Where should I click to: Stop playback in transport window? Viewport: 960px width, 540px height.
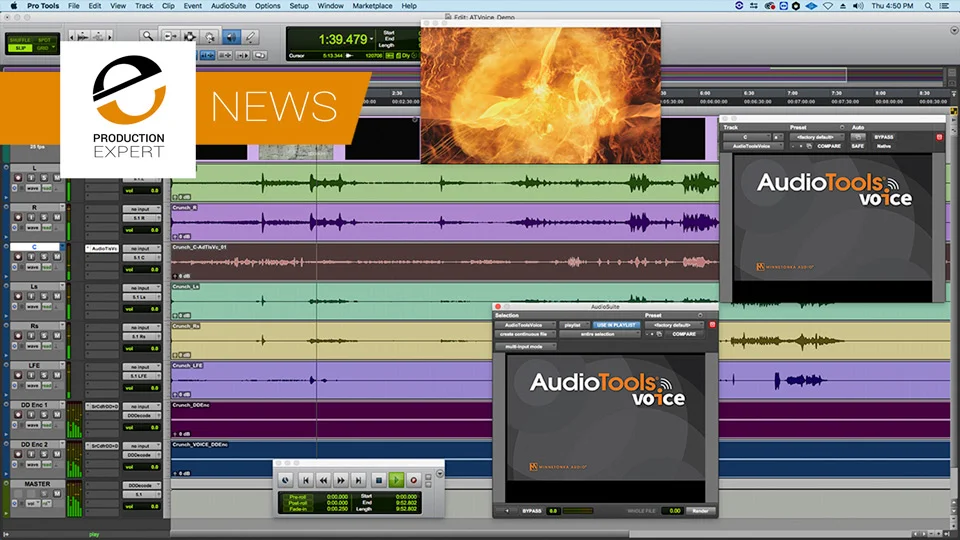tap(378, 481)
